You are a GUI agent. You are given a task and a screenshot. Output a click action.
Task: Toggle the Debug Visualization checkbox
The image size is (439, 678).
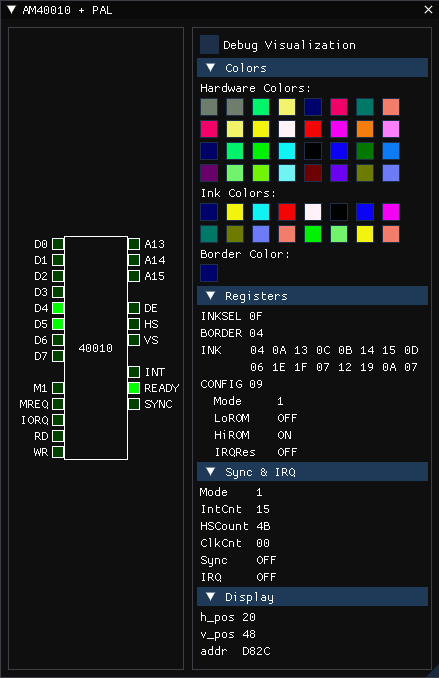coord(209,45)
